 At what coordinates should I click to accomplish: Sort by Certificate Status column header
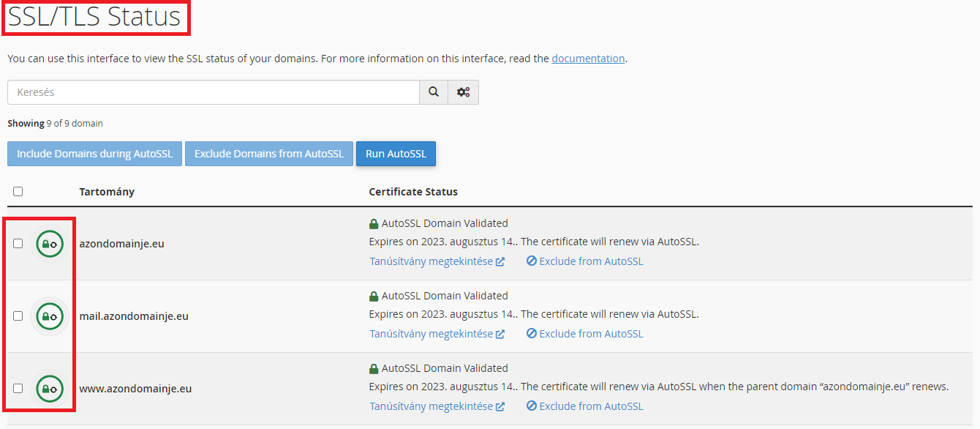point(412,192)
